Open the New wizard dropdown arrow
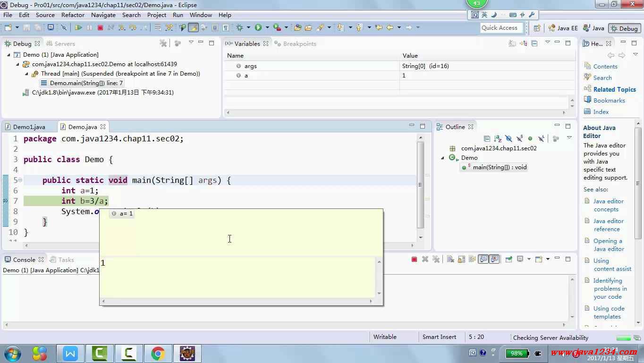644x363 pixels. pyautogui.click(x=17, y=28)
